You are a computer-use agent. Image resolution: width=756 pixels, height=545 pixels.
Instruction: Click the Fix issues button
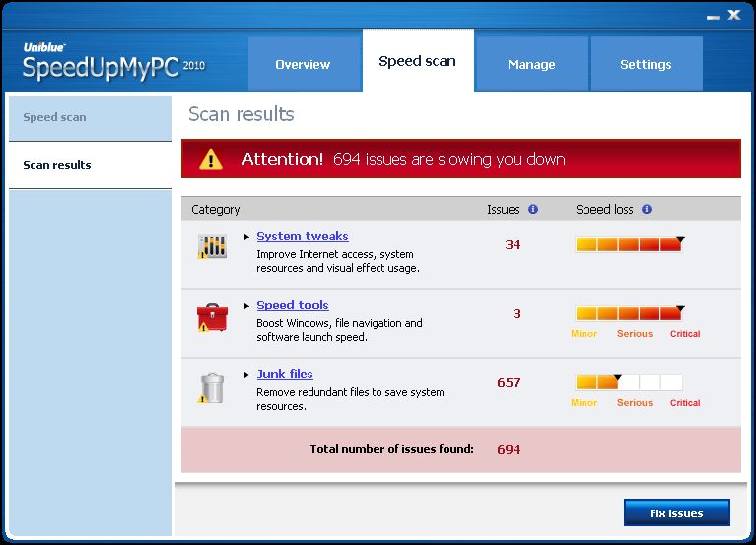(x=676, y=512)
